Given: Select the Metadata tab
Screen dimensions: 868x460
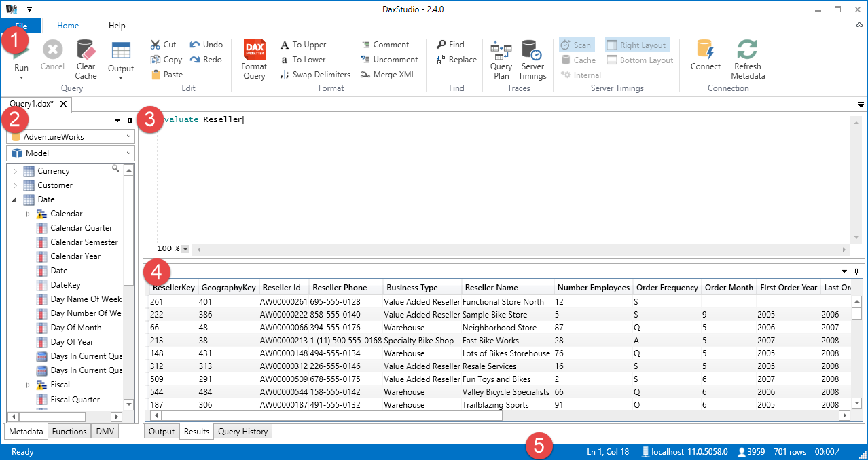Looking at the screenshot, I should pyautogui.click(x=27, y=432).
